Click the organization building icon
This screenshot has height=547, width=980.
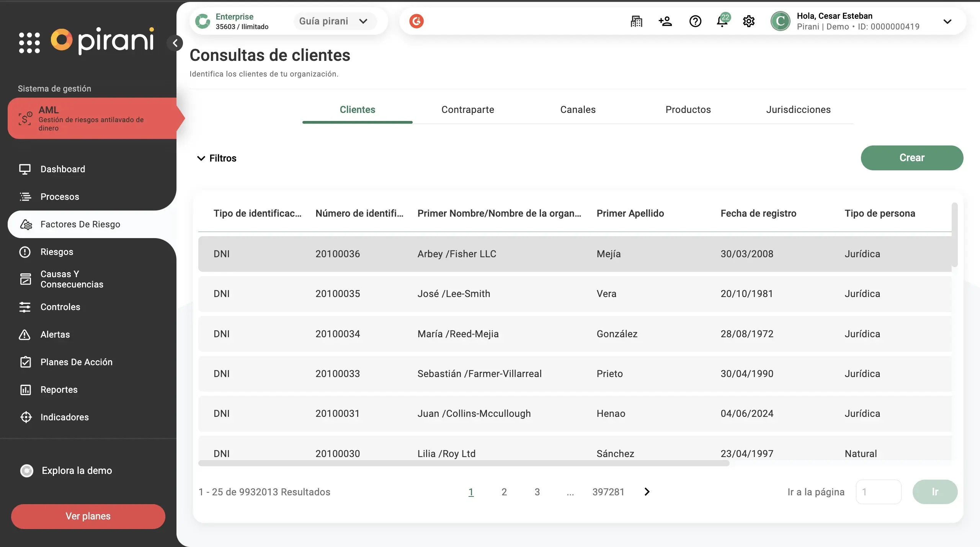[636, 21]
